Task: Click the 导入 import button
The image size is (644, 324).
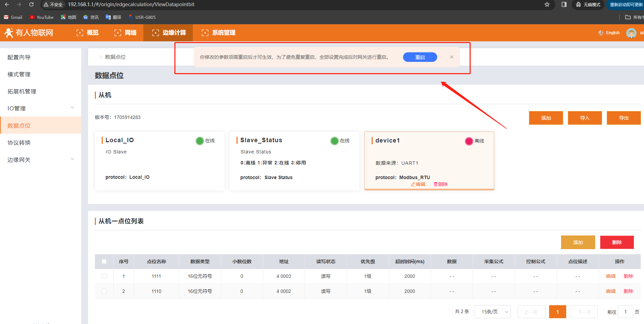Action: point(585,118)
